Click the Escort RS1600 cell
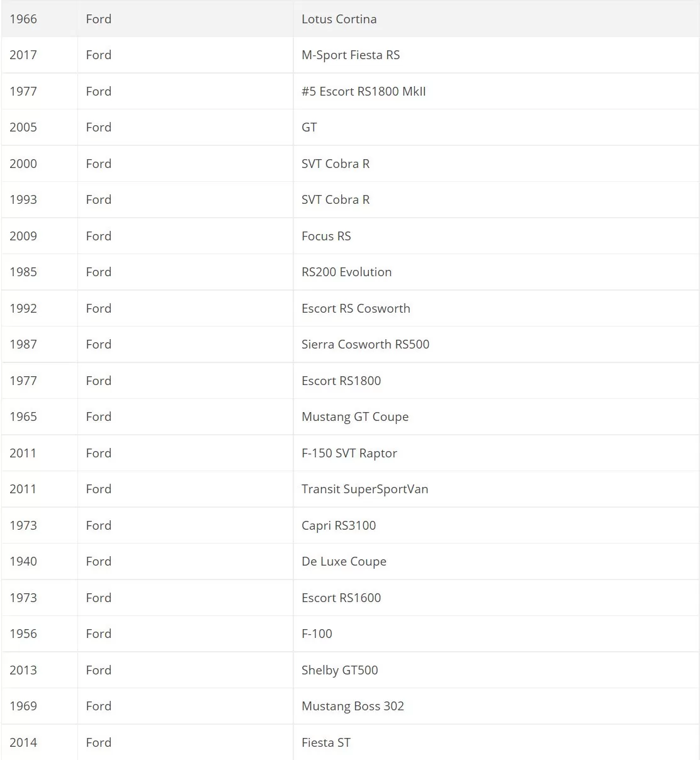The width and height of the screenshot is (700, 760). [496, 598]
